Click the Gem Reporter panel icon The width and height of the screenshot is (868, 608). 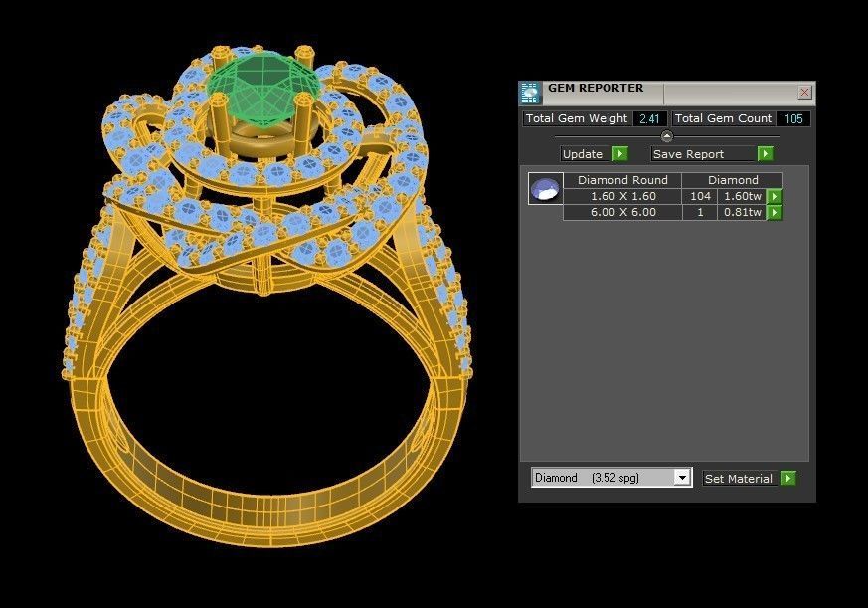pos(530,93)
